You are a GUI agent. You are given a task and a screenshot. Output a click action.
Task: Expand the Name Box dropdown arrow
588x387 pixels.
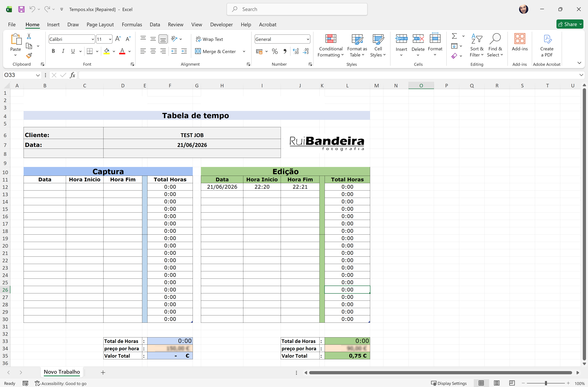tap(38, 75)
